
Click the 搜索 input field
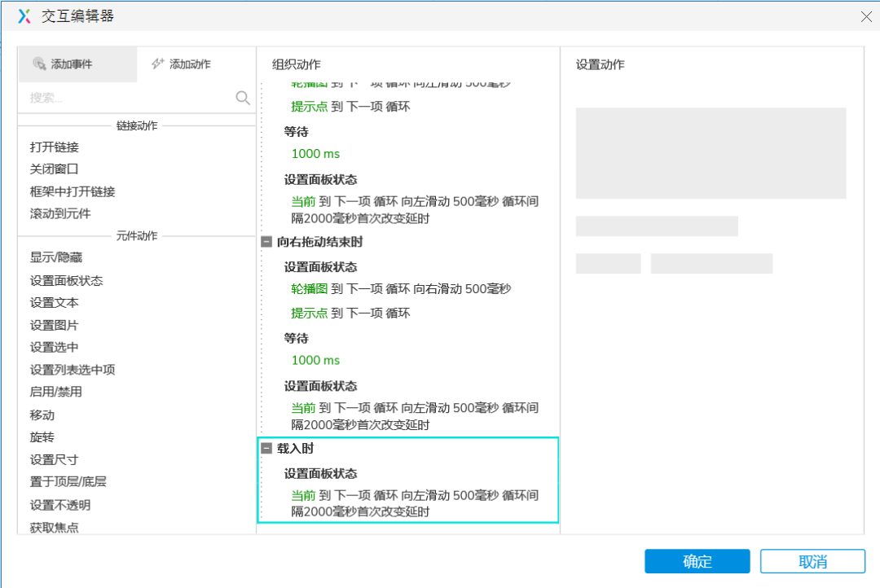[129, 98]
